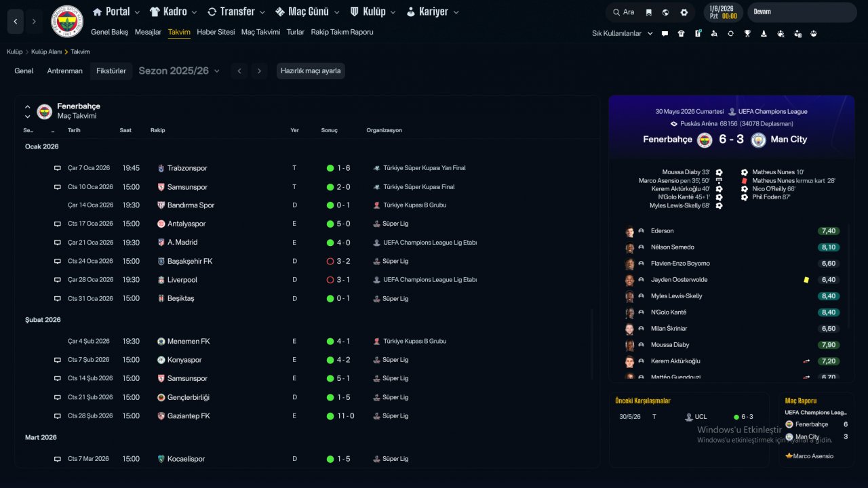
Task: Click the Fenerbahçe club badge in header
Action: coord(66,22)
